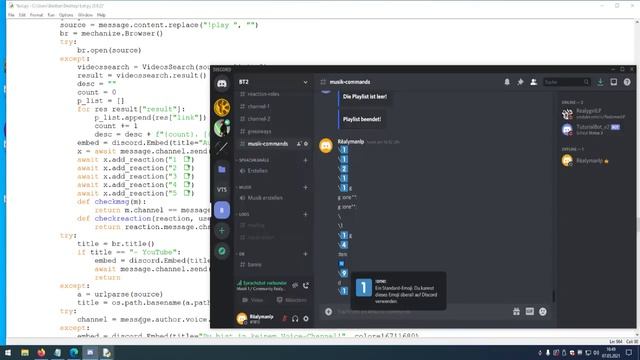Add a server with the plus icon
Screen dimensions: 640x360
pyautogui.click(x=222, y=231)
